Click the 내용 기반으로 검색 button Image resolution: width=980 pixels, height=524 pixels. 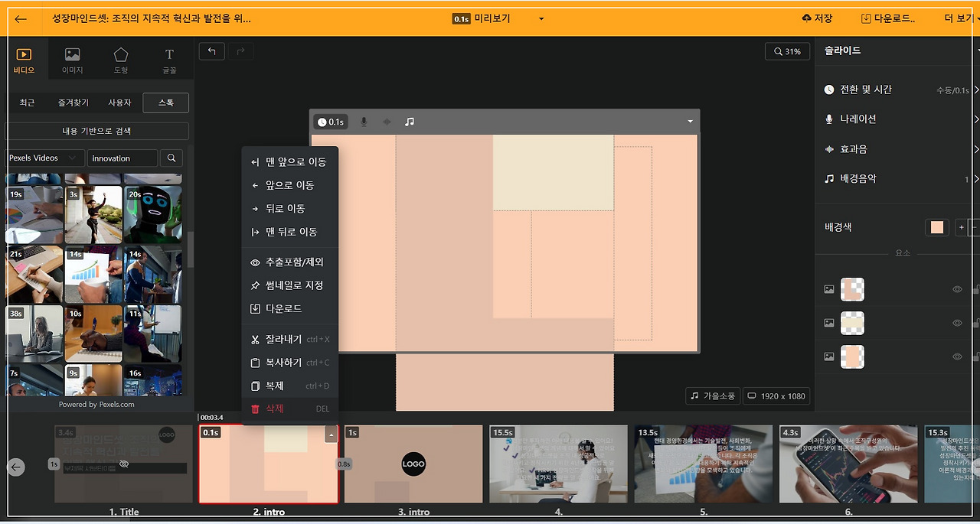click(96, 131)
